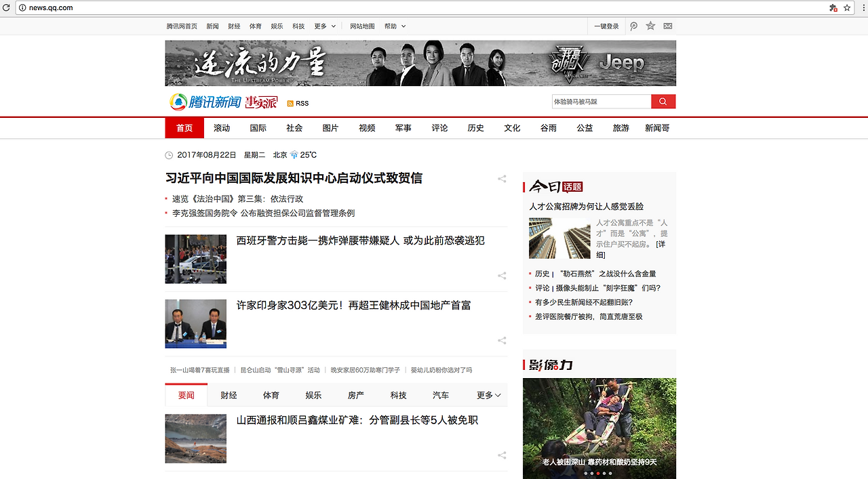The height and width of the screenshot is (479, 868).
Task: Share the Spain police article via share icon
Action: pos(502,276)
